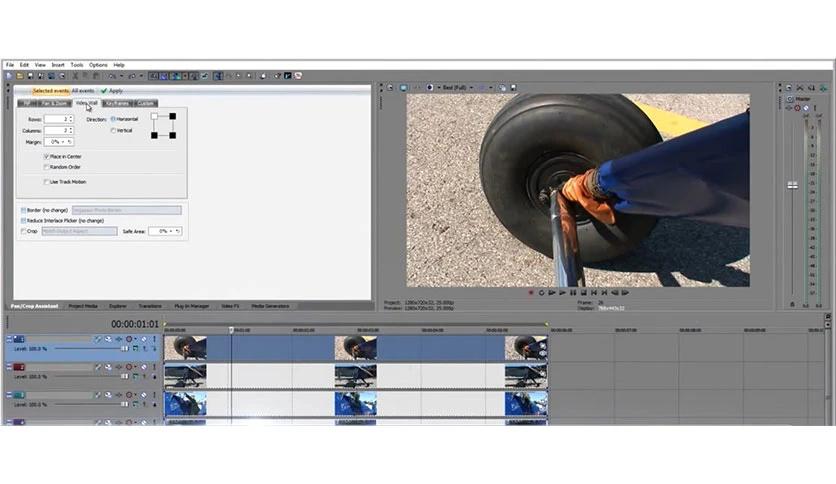Mute the teal track 3
The height and width of the screenshot is (484, 836).
pos(144,395)
